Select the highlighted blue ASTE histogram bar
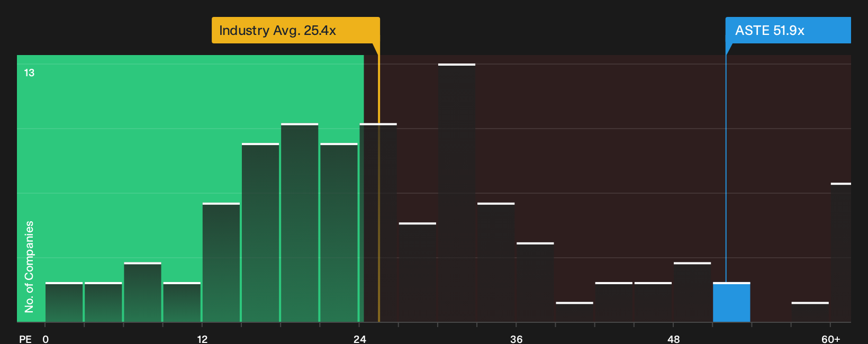The image size is (868, 344). tap(731, 302)
